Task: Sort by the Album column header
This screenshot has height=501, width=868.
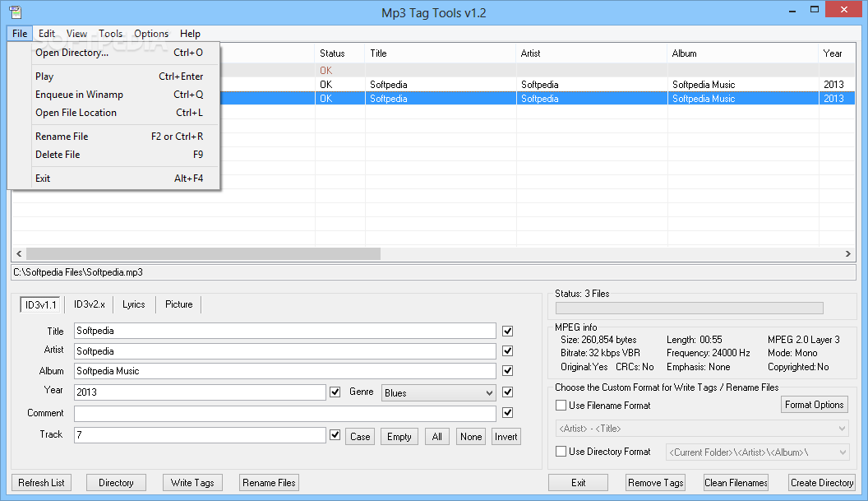Action: [743, 53]
